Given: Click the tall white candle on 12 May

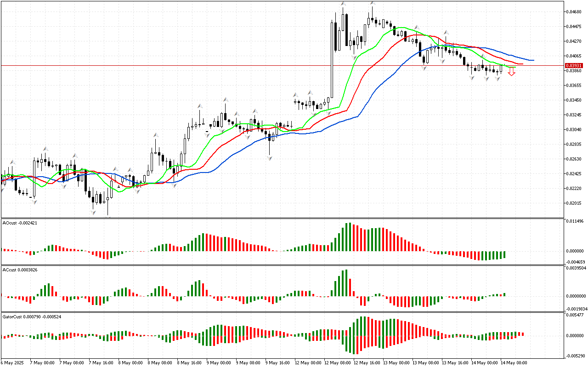Looking at the screenshot, I should click(332, 59).
